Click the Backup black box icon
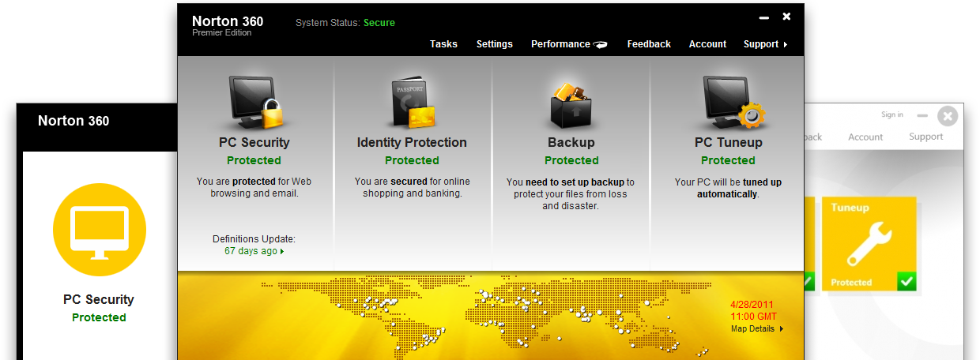Screen dimensions: 980x360 (571, 105)
